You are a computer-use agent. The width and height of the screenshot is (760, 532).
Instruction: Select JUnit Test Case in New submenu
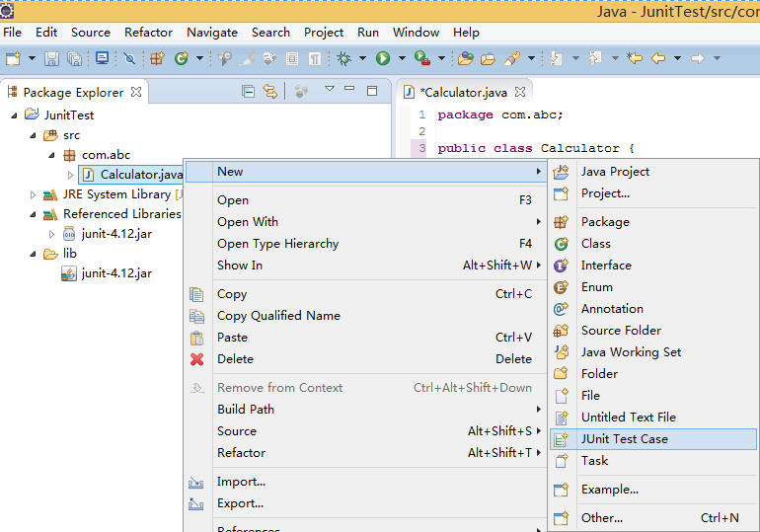653,439
